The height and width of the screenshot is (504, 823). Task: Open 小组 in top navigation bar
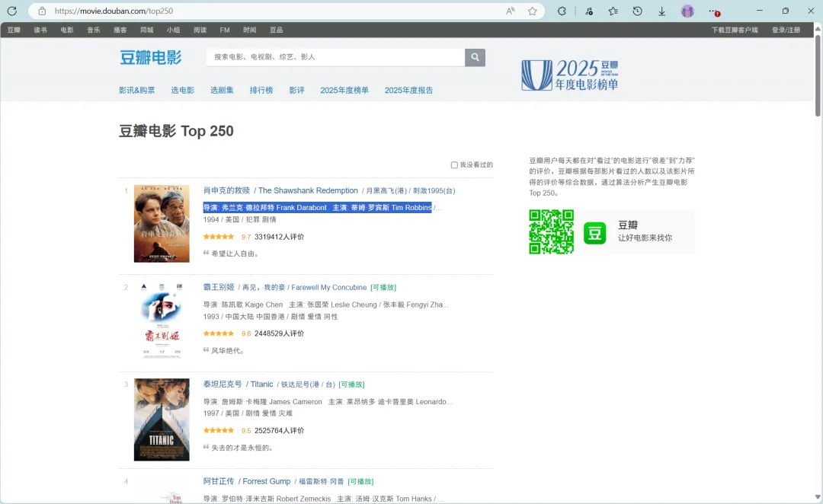[x=173, y=30]
